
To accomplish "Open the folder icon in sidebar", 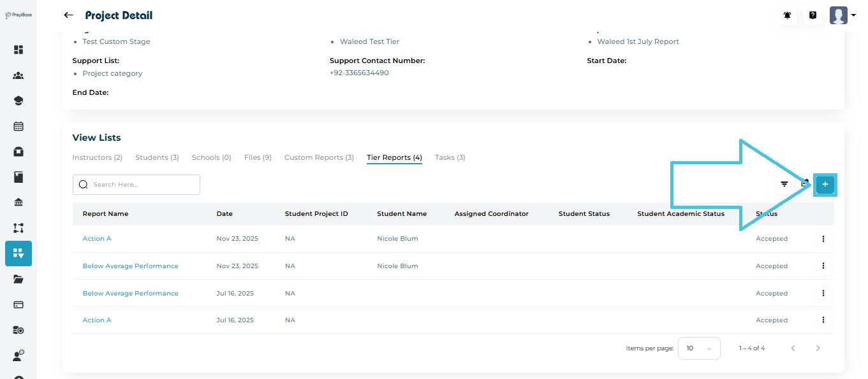I will tap(18, 279).
